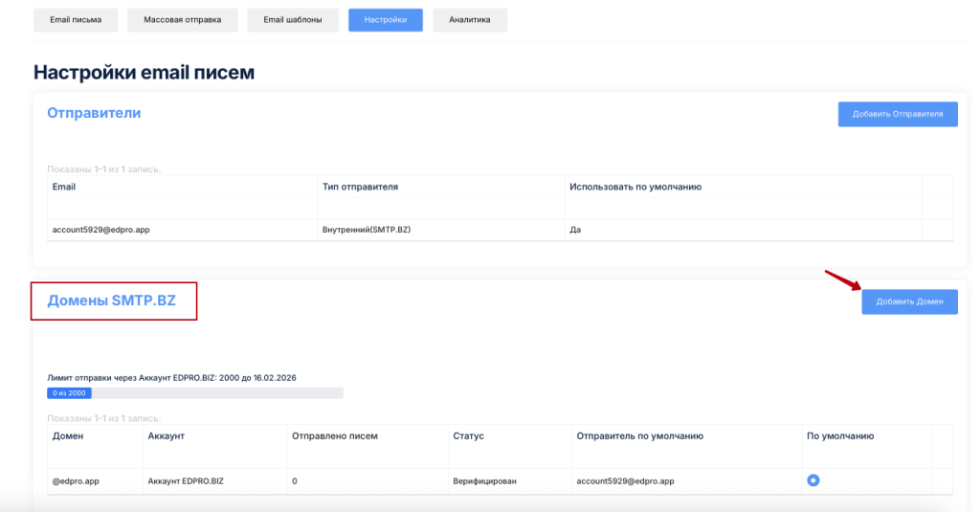The image size is (980, 512).
Task: Click the Тип отправителя column header
Action: pyautogui.click(x=360, y=187)
